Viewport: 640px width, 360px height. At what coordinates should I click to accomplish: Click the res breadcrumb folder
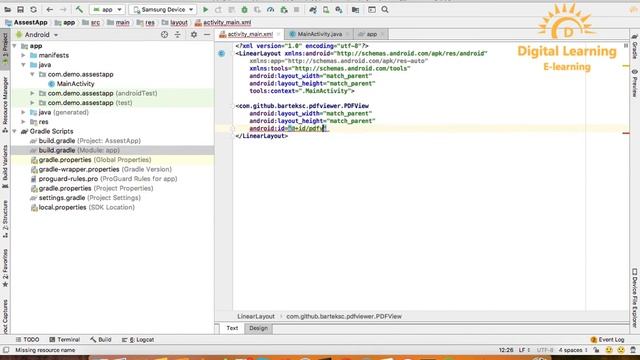[146, 22]
